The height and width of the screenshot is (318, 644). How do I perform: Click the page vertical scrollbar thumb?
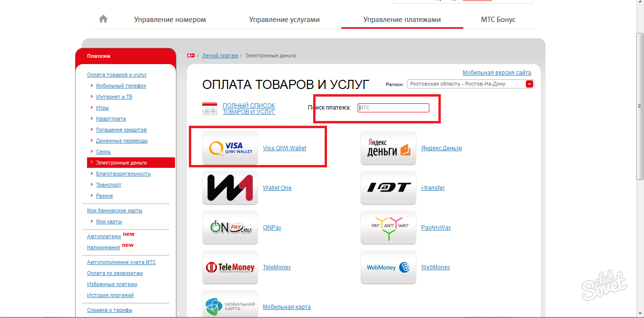[640, 106]
